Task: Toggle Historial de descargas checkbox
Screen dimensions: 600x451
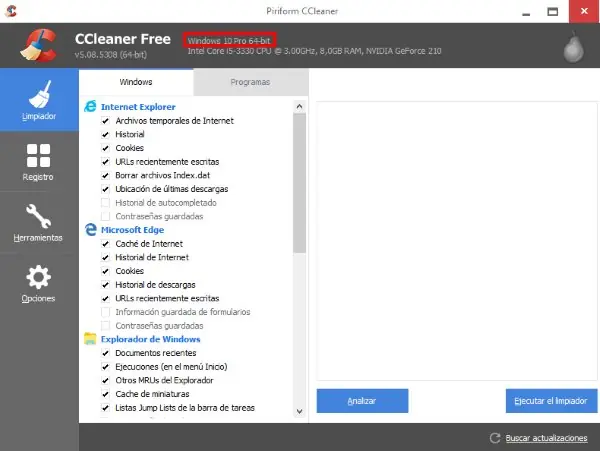Action: pyautogui.click(x=105, y=285)
